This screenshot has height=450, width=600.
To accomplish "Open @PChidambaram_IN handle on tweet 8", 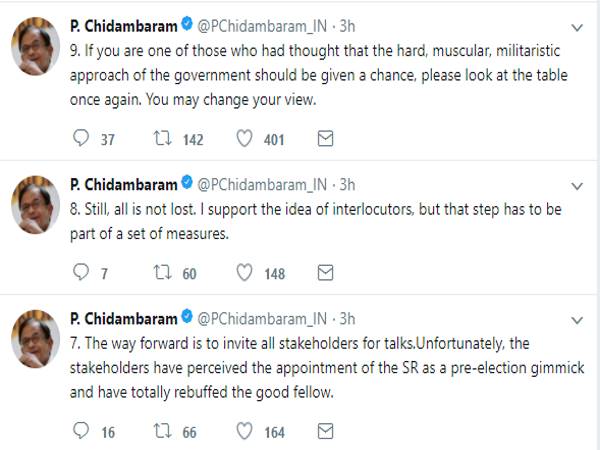I will coord(262,183).
